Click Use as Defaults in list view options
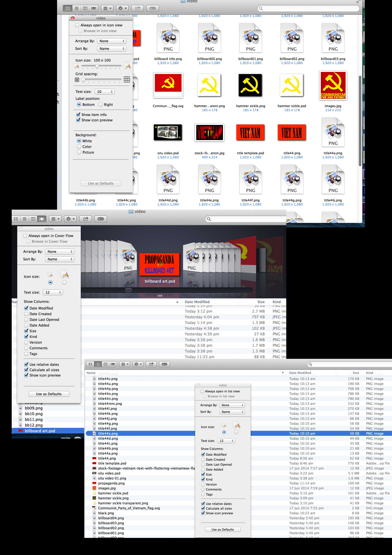 click(223, 529)
